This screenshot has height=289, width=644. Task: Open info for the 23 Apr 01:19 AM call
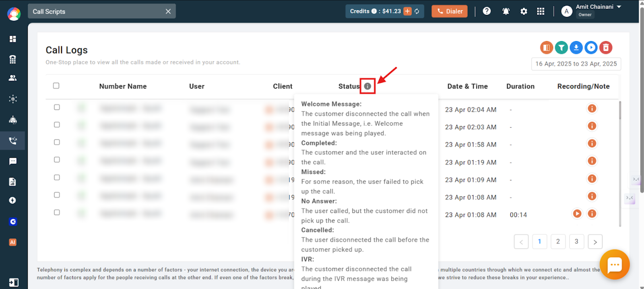click(592, 161)
